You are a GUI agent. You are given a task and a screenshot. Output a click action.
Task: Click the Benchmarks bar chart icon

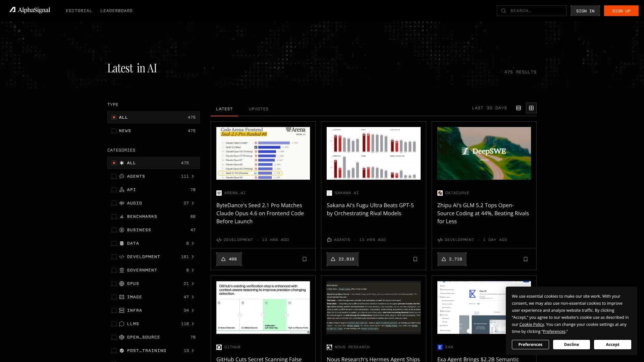122,217
